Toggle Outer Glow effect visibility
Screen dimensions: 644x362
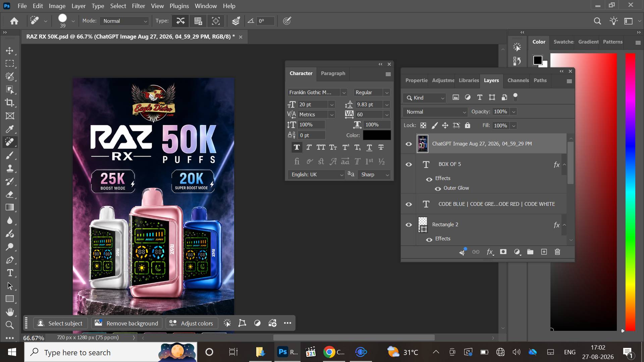click(x=438, y=188)
